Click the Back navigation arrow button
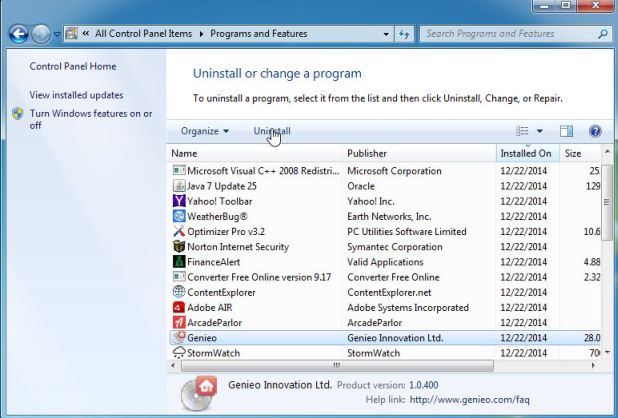The width and height of the screenshot is (618, 418). tap(18, 34)
